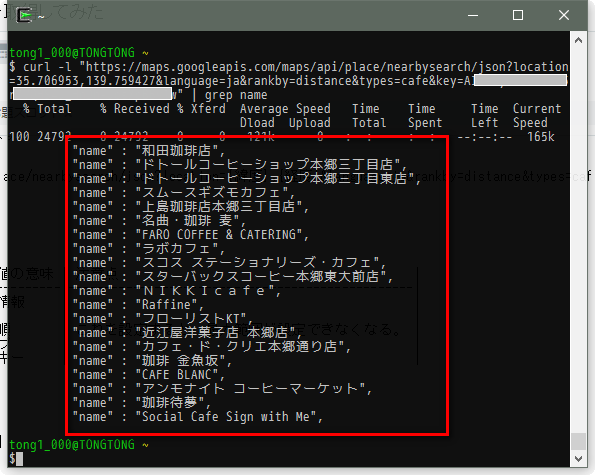
Task: Close the terminal window
Action: click(x=564, y=15)
